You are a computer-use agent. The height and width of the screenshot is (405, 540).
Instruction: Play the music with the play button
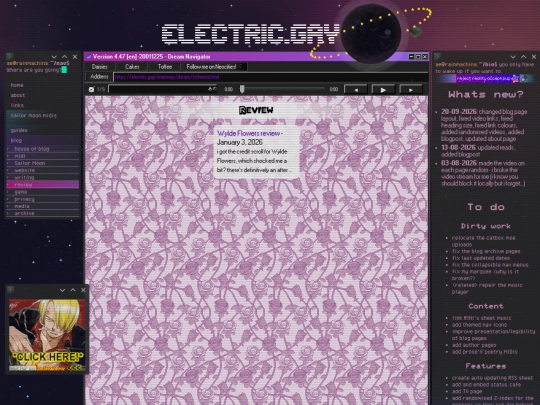point(383,90)
